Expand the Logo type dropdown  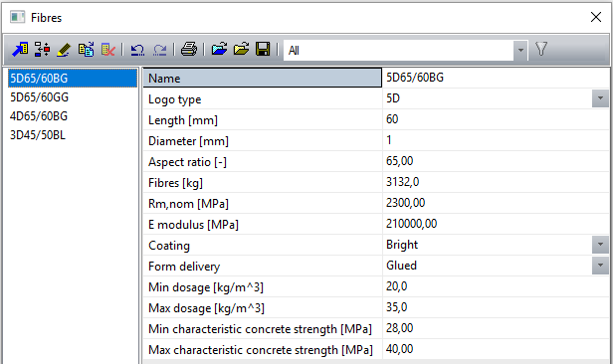tap(600, 98)
